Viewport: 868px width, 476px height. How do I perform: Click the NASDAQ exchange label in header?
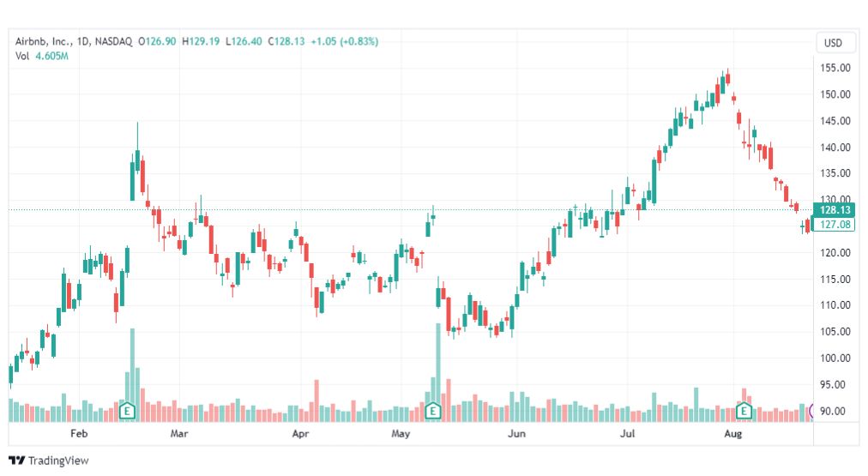point(113,41)
